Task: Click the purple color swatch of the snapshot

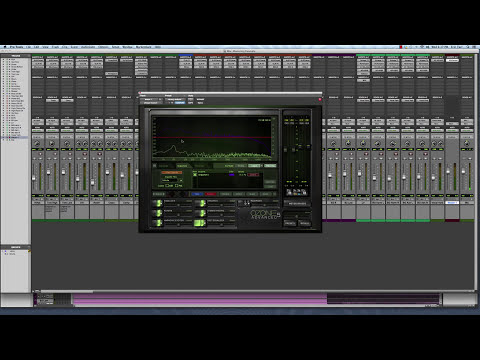Action: point(232,174)
